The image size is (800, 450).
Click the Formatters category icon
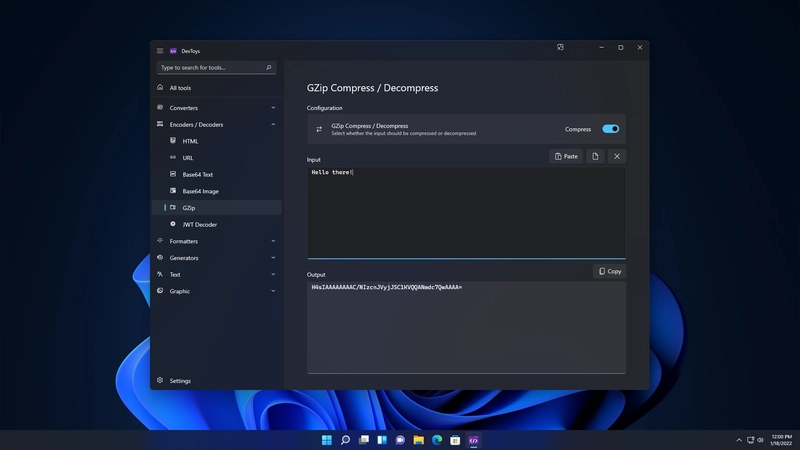[x=160, y=241]
